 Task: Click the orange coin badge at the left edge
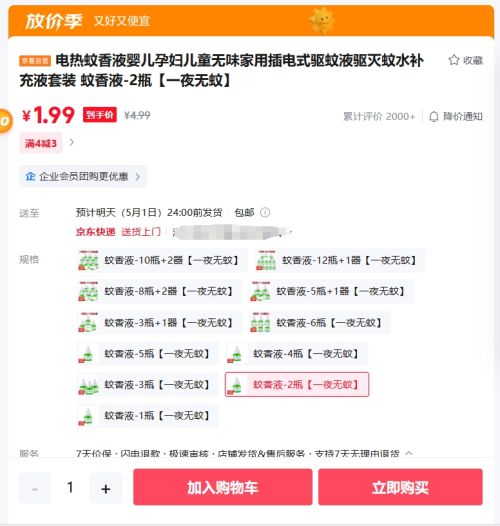click(x=5, y=121)
